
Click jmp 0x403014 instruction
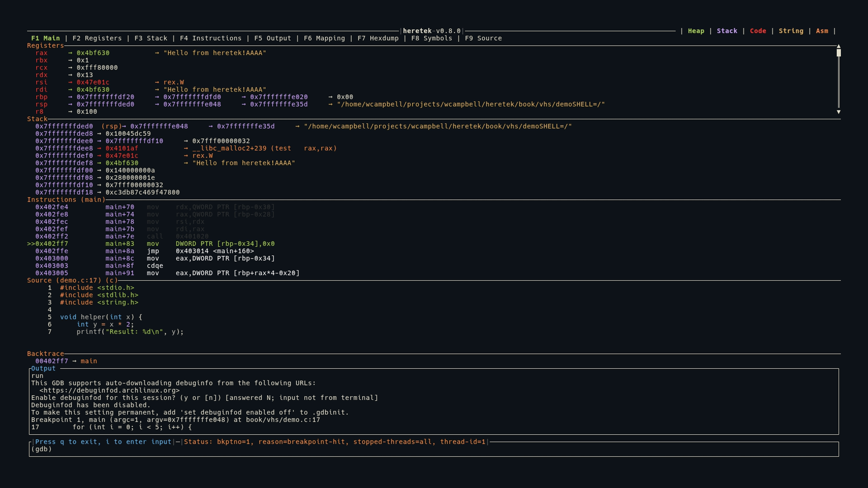(200, 251)
